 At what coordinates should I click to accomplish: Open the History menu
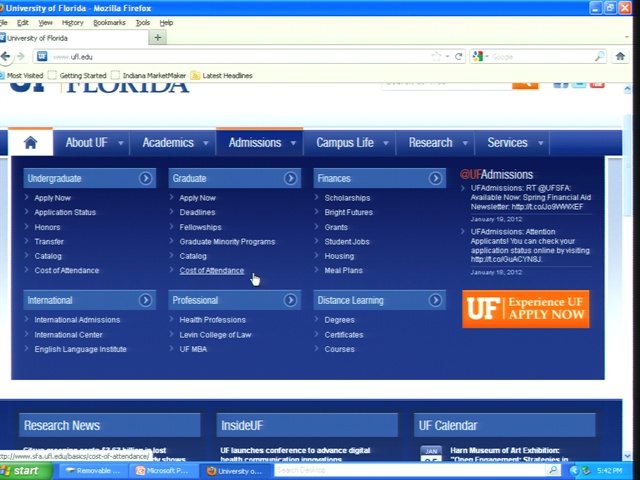click(x=73, y=23)
